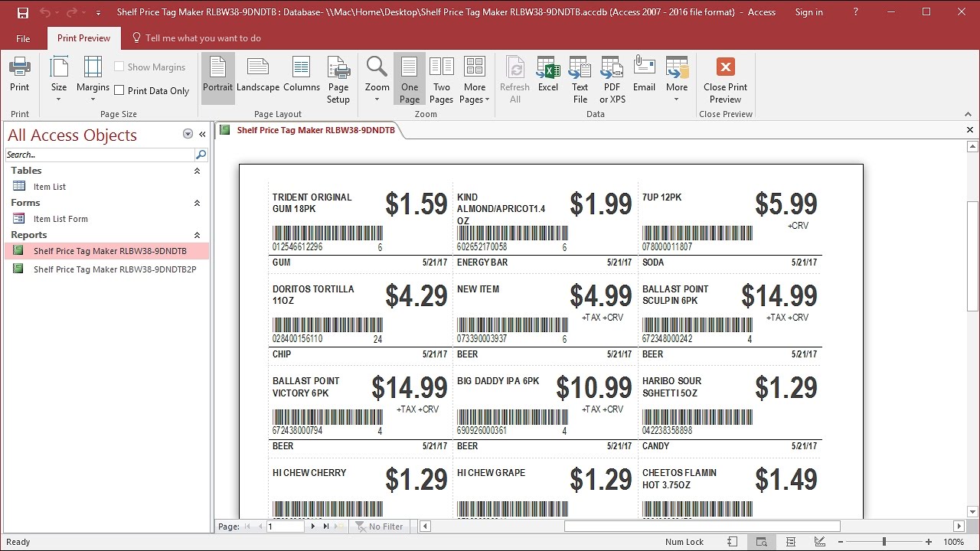Click the No Filter button
Image resolution: width=980 pixels, height=551 pixels.
[x=379, y=527]
